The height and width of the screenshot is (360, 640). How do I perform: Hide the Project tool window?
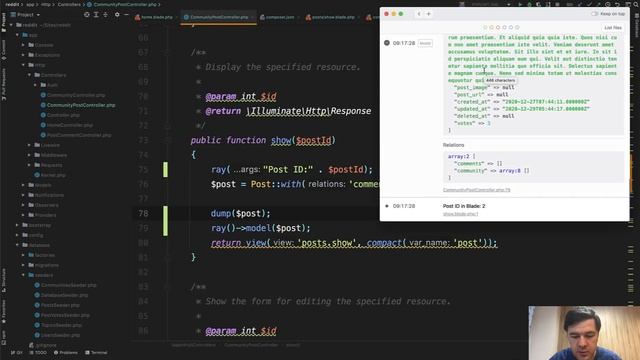[126, 15]
